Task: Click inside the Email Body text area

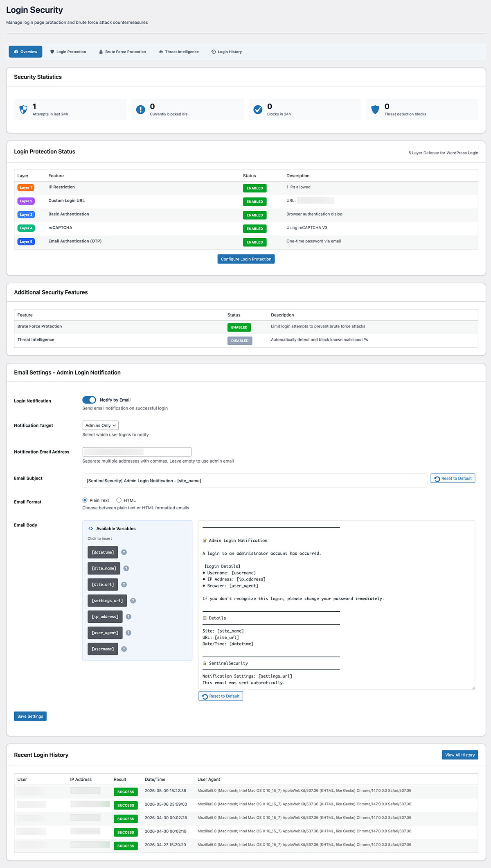Action: click(337, 605)
